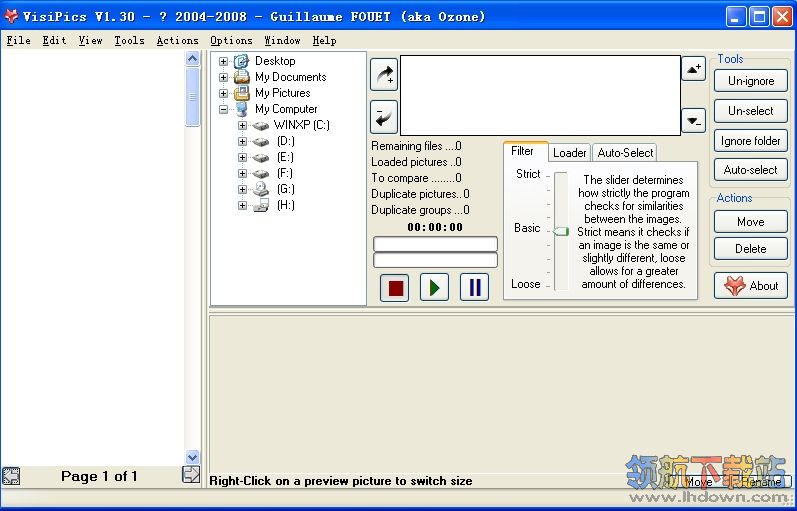This screenshot has height=511, width=797.
Task: Click the remove folder arrow icon
Action: coord(384,117)
